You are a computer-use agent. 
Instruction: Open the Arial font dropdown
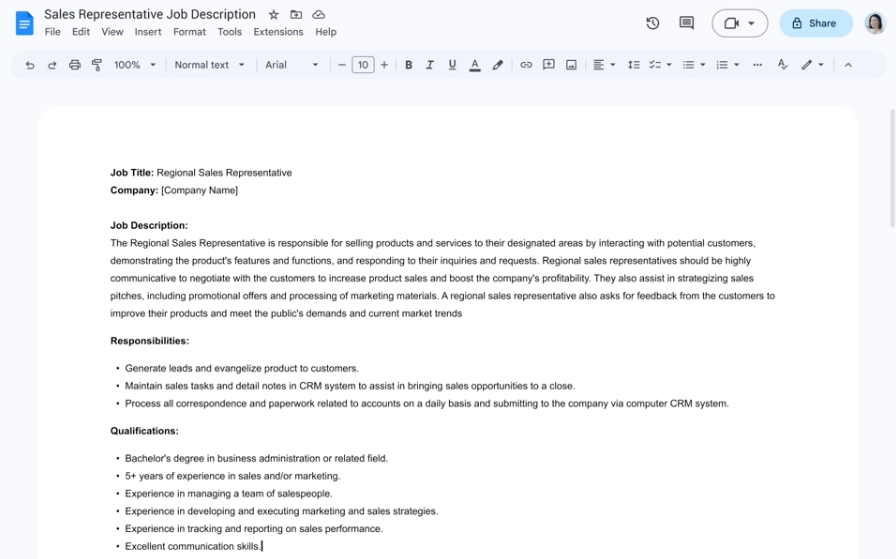tap(292, 65)
